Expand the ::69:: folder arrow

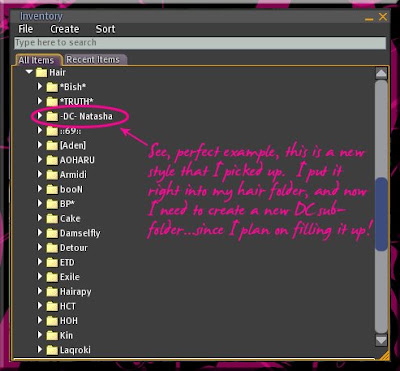[40, 131]
